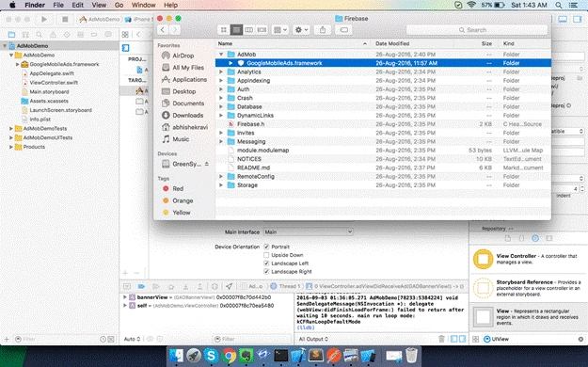
Task: Expand the Database folder
Action: tap(221, 106)
